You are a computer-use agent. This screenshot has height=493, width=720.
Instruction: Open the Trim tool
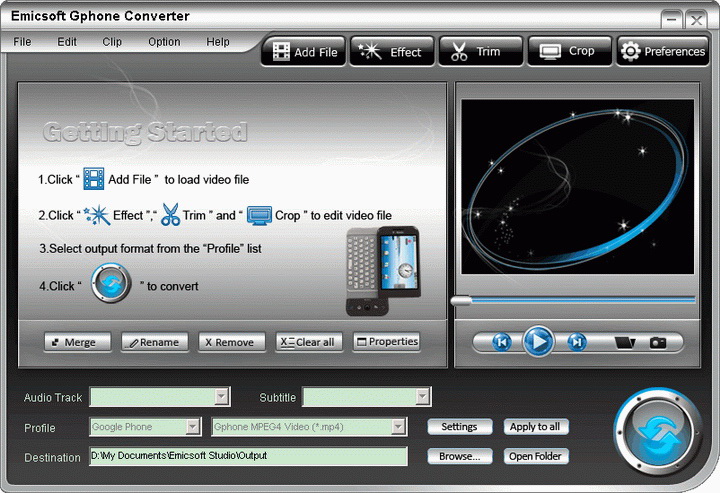481,51
